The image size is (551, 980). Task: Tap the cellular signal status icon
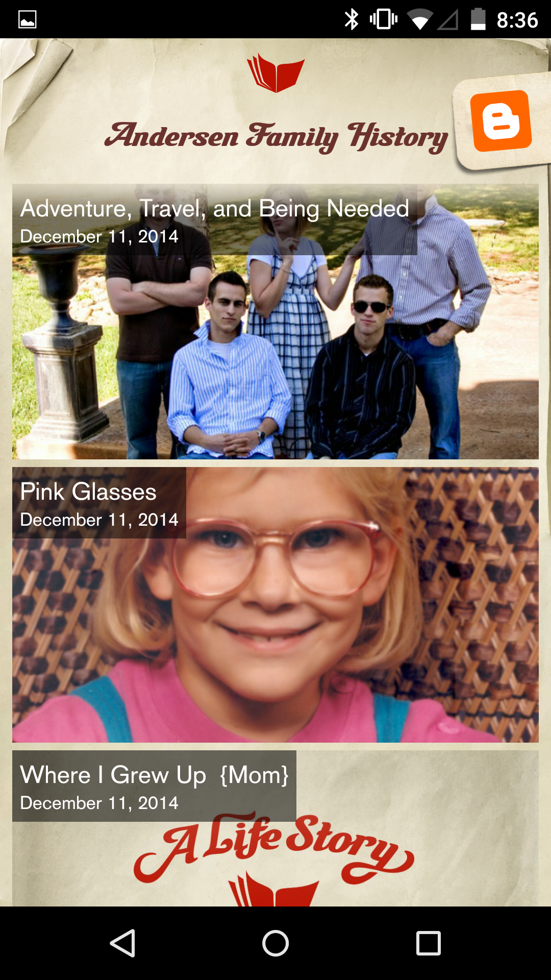(448, 20)
